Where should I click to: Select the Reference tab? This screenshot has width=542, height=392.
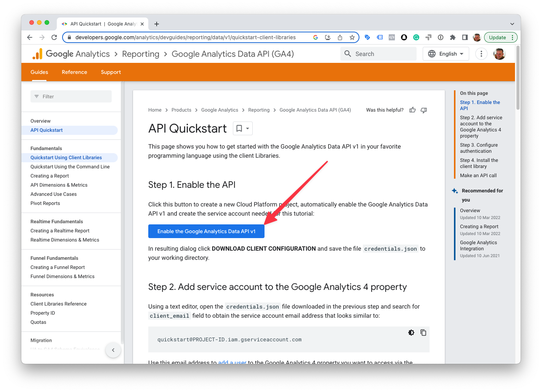pyautogui.click(x=74, y=72)
